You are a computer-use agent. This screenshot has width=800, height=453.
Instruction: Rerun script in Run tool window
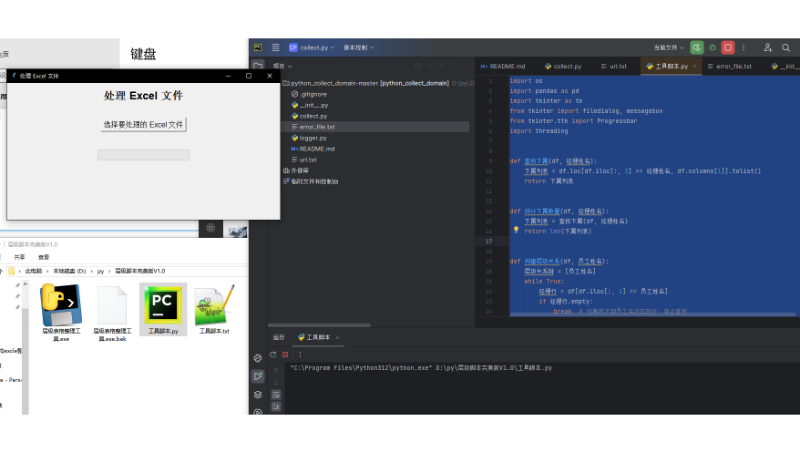coord(273,354)
